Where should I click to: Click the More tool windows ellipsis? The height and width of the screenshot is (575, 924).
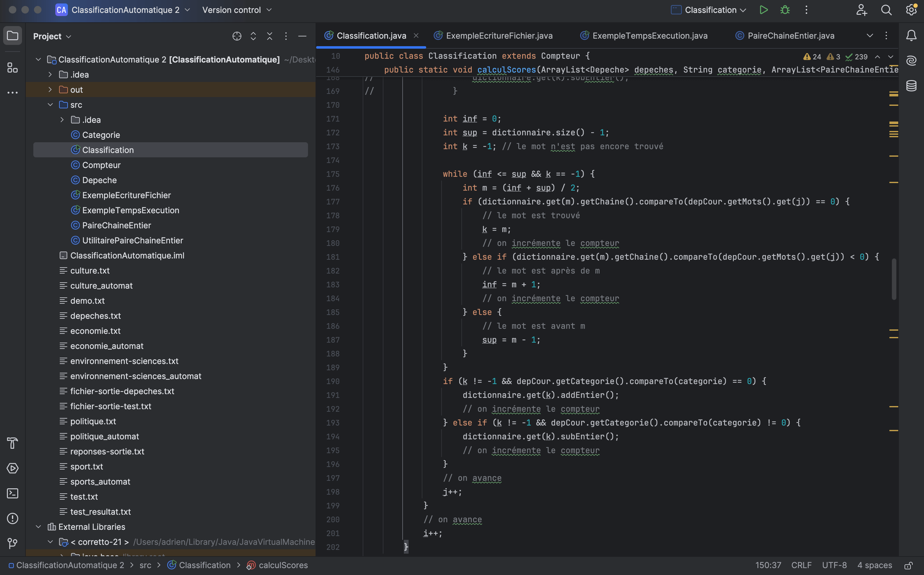(13, 92)
